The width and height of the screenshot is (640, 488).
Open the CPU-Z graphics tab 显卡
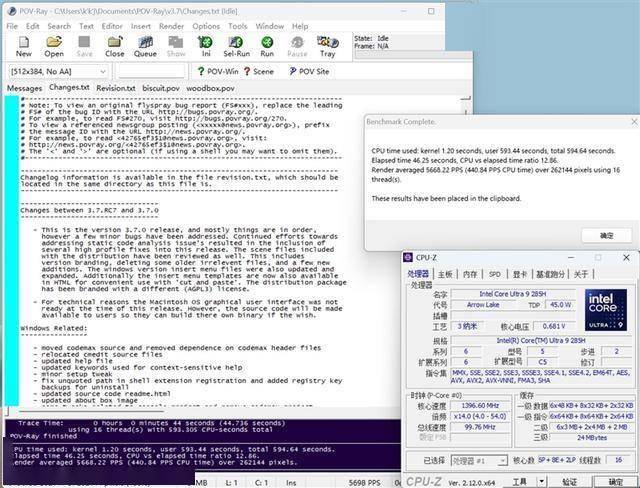(520, 274)
